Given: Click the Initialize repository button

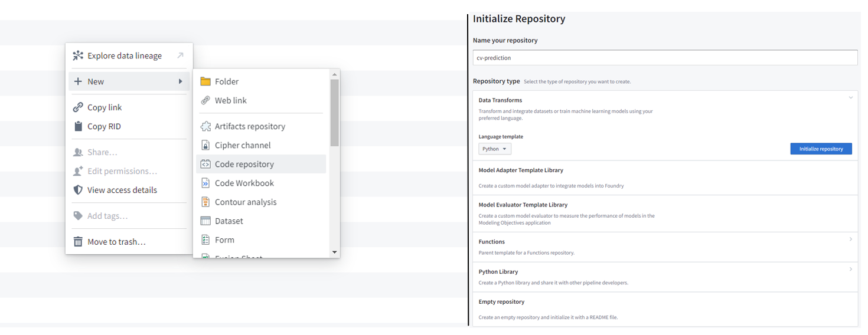Looking at the screenshot, I should [821, 149].
